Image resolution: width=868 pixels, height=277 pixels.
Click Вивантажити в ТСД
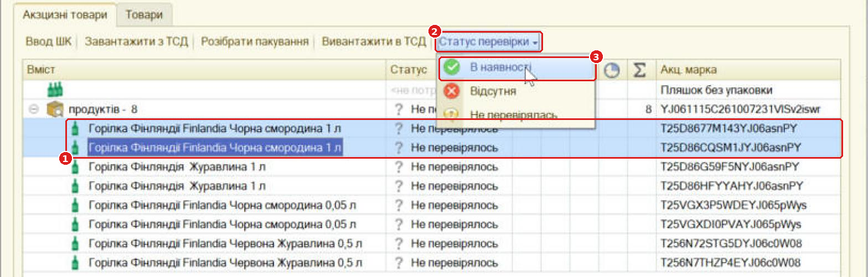[374, 41]
